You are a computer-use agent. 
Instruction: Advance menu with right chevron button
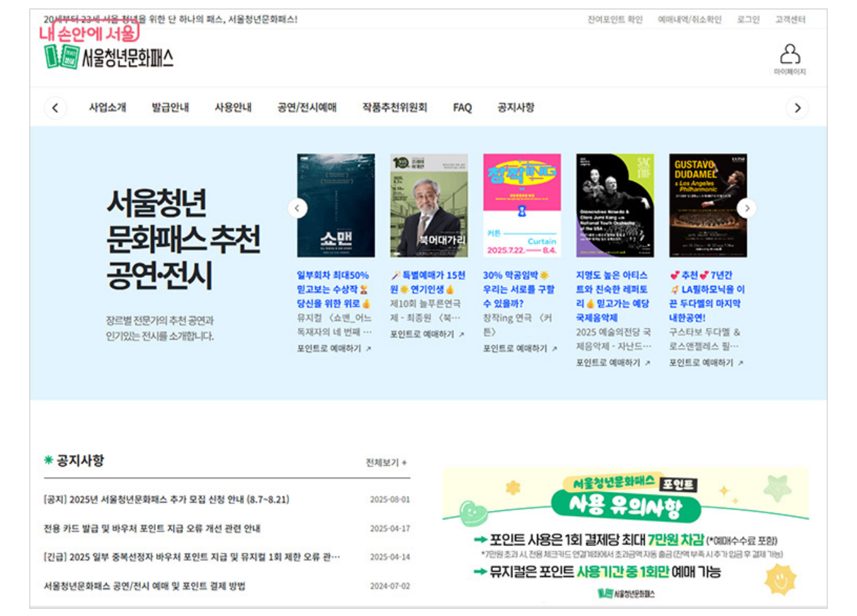click(797, 108)
